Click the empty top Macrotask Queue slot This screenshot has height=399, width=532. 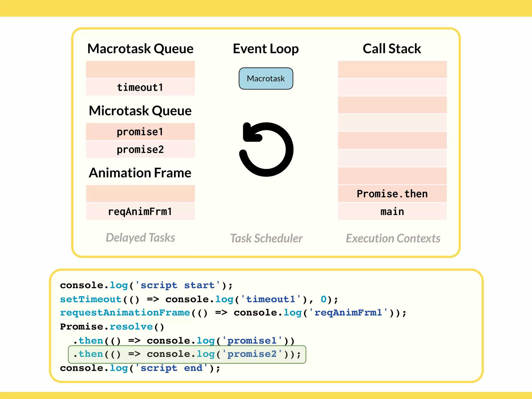pos(140,69)
